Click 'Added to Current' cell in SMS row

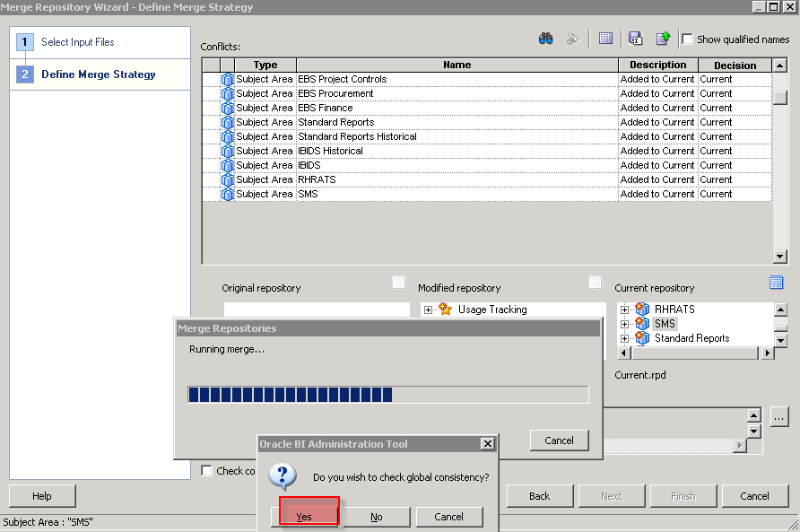657,194
